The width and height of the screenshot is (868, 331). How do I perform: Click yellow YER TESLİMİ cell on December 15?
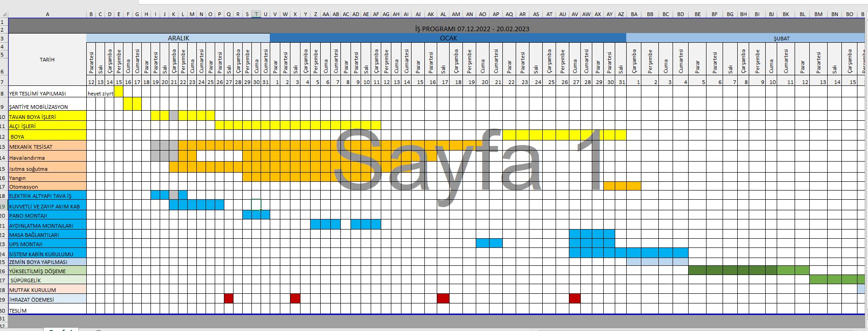(118, 92)
